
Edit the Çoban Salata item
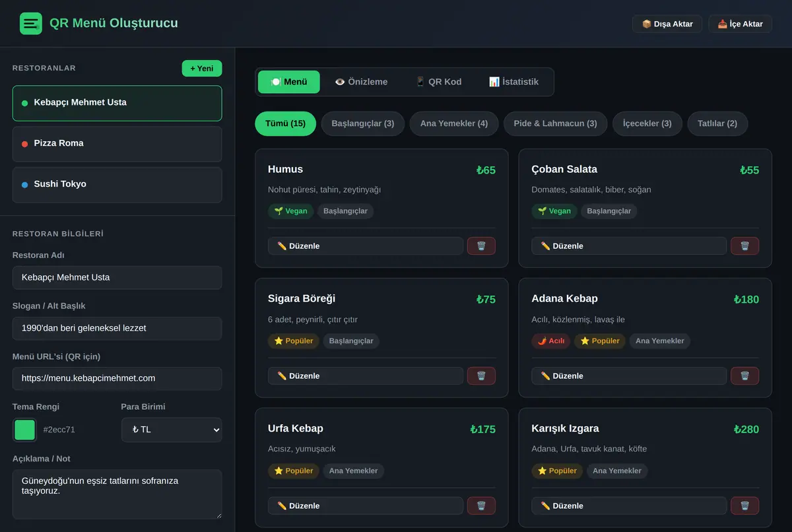point(629,246)
